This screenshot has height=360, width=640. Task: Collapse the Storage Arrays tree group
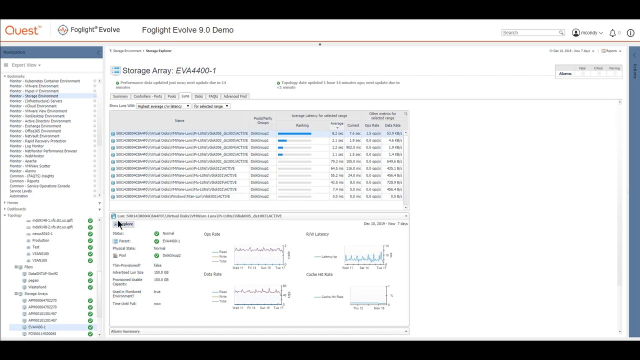pos(16,294)
